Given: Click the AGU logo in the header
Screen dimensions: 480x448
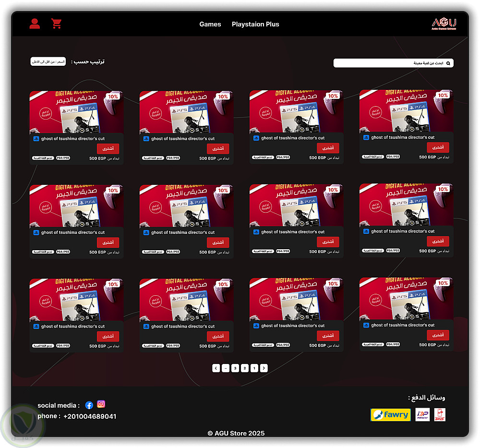Looking at the screenshot, I should [444, 24].
